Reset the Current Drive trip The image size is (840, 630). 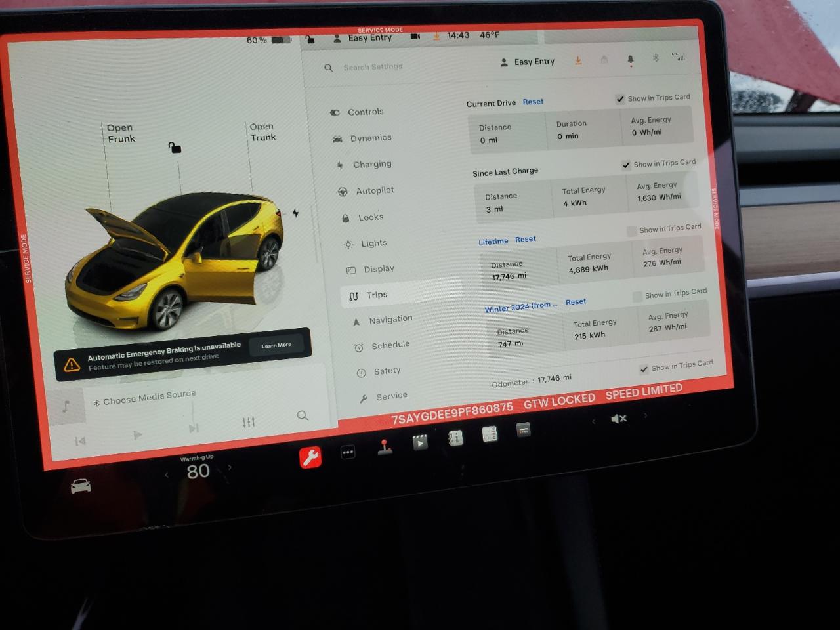point(533,102)
